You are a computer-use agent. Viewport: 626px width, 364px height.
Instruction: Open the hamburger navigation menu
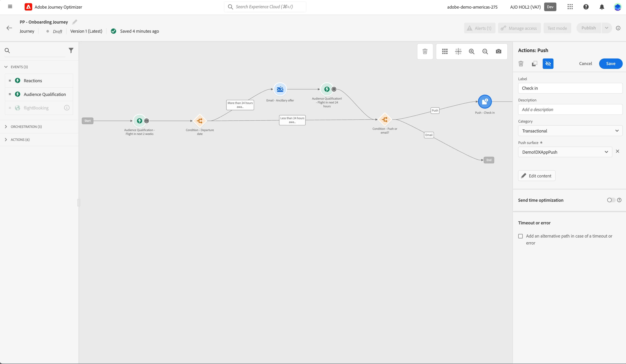[x=10, y=7]
